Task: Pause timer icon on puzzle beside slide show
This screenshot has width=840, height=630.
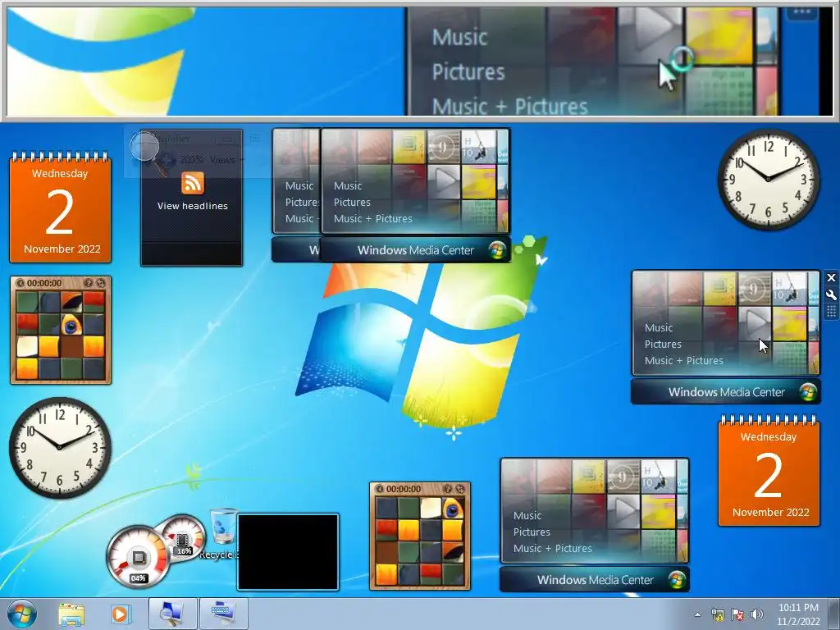Action: coord(380,489)
